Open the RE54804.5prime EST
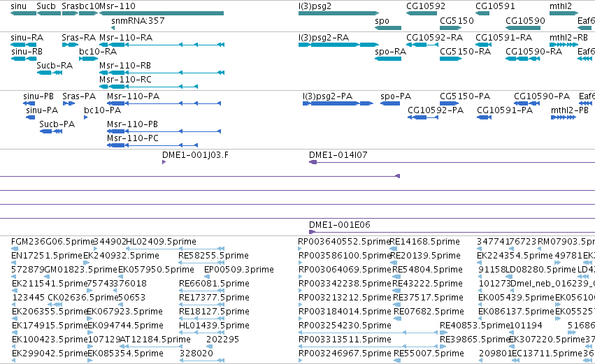The height and width of the screenshot is (364, 595). [x=395, y=277]
